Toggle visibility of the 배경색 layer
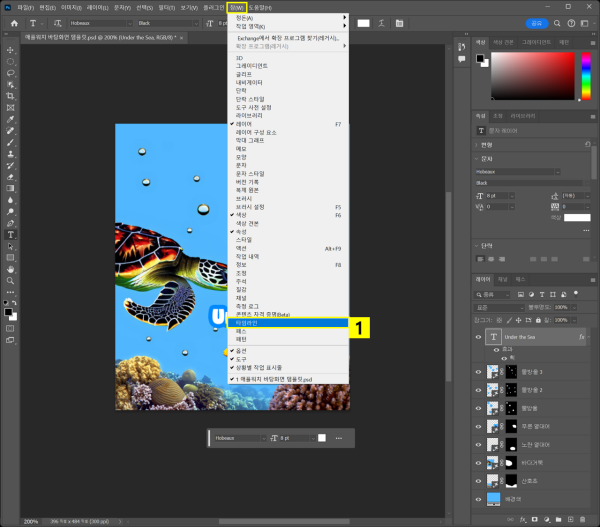600x527 pixels. [478, 497]
